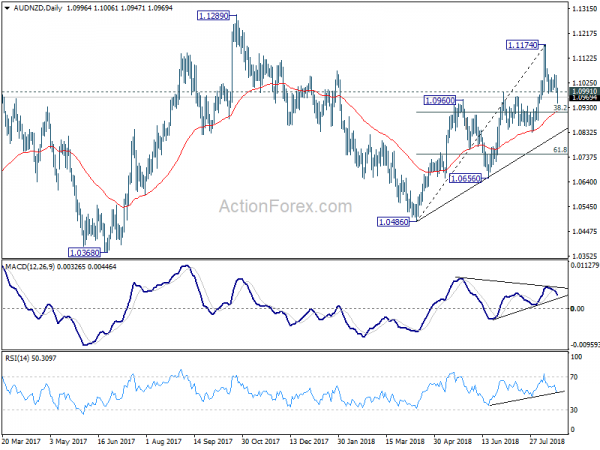Click the current price 1.09694 axis marker
The width and height of the screenshot is (600, 450).
(x=583, y=97)
